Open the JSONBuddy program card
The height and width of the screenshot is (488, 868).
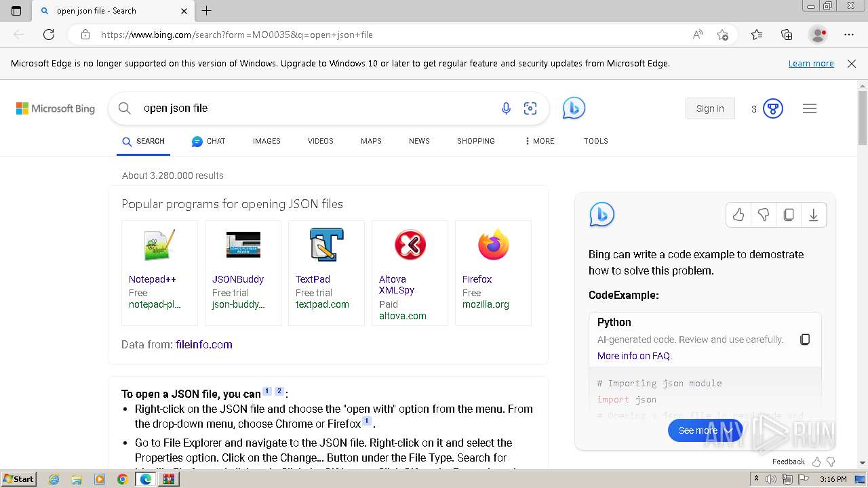[x=243, y=273]
